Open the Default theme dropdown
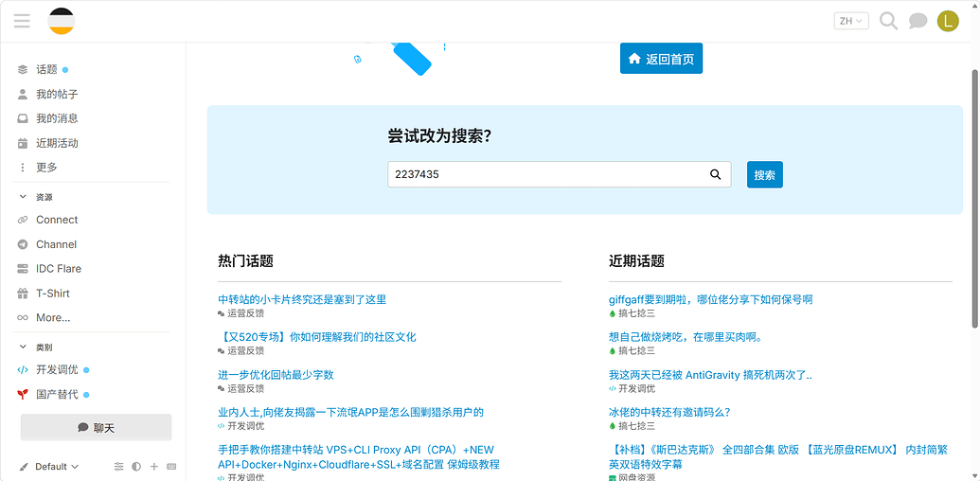This screenshot has height=481, width=980. (x=57, y=467)
